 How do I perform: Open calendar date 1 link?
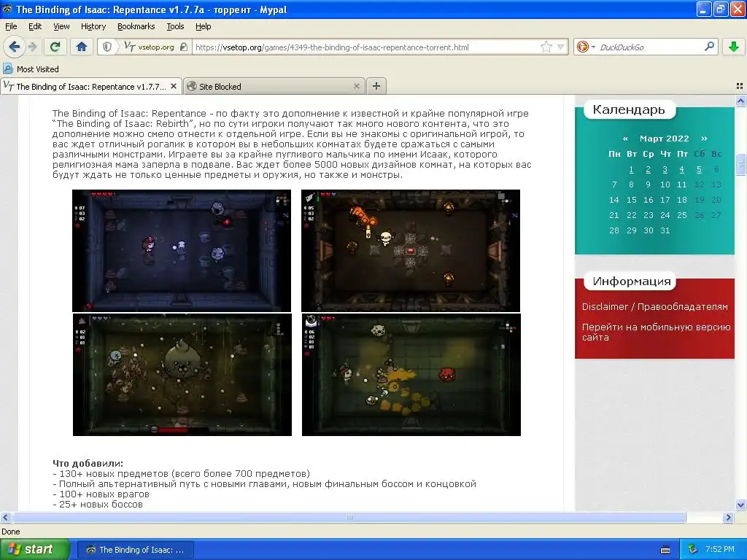pyautogui.click(x=631, y=169)
